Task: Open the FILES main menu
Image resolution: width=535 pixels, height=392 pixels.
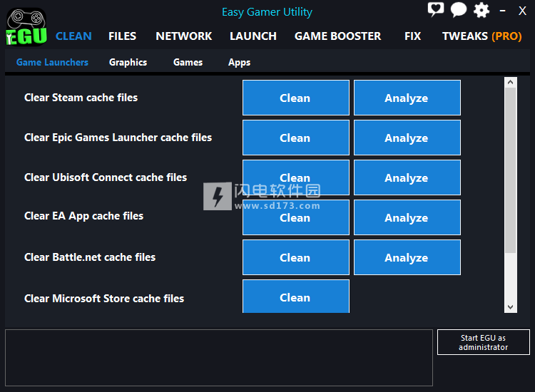Action: (x=122, y=36)
